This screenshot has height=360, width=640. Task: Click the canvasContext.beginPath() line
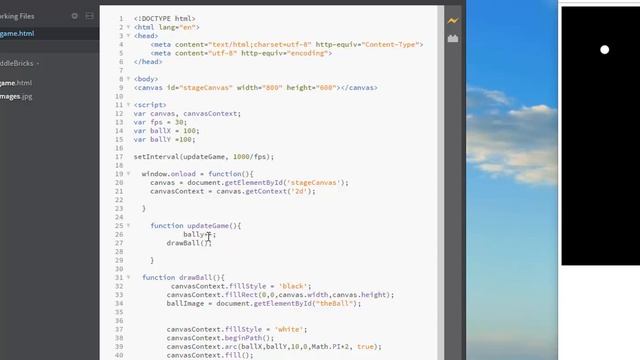(x=220, y=338)
